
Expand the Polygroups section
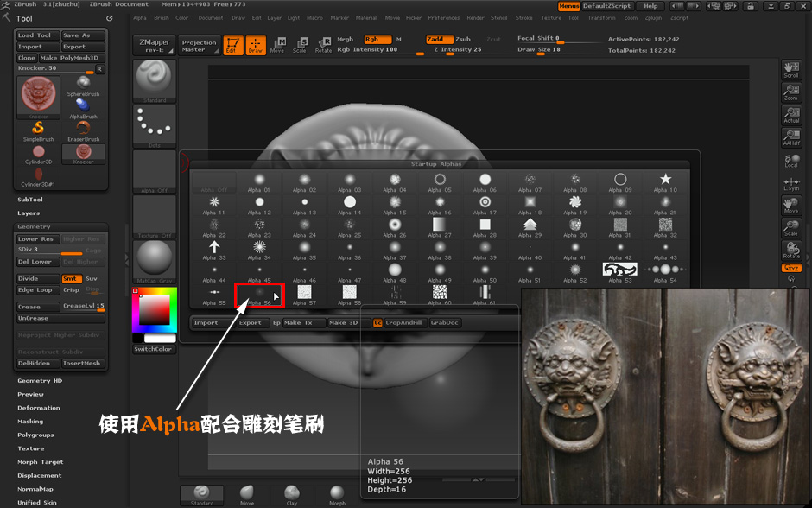click(x=35, y=435)
